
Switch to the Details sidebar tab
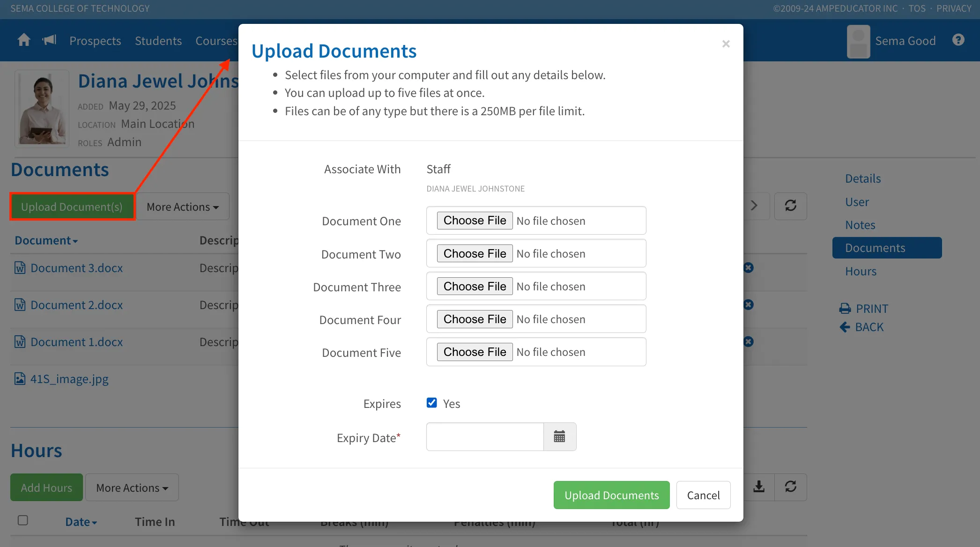coord(863,178)
